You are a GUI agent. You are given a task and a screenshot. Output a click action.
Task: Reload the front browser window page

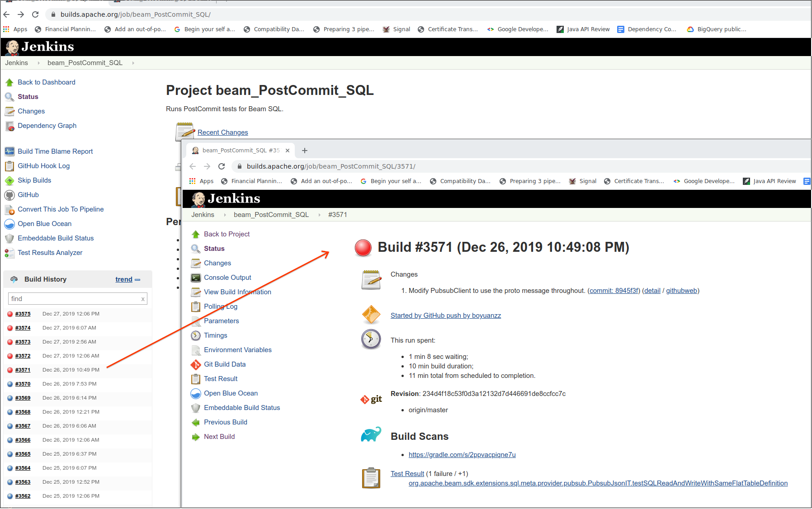click(x=222, y=166)
